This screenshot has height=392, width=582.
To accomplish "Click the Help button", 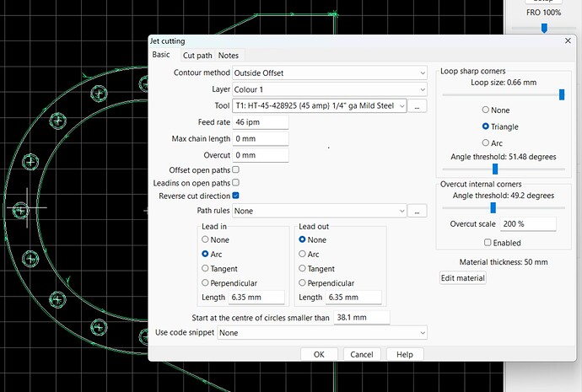I will click(405, 355).
